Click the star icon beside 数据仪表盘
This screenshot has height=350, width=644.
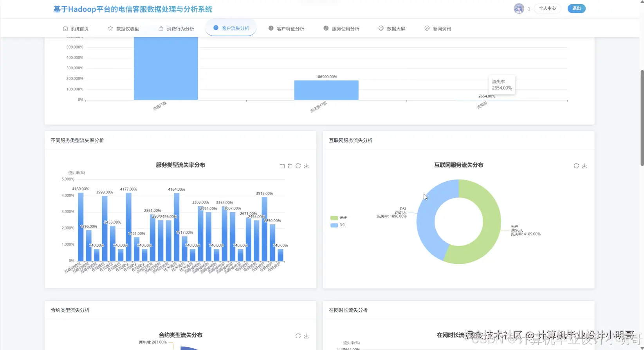point(110,29)
